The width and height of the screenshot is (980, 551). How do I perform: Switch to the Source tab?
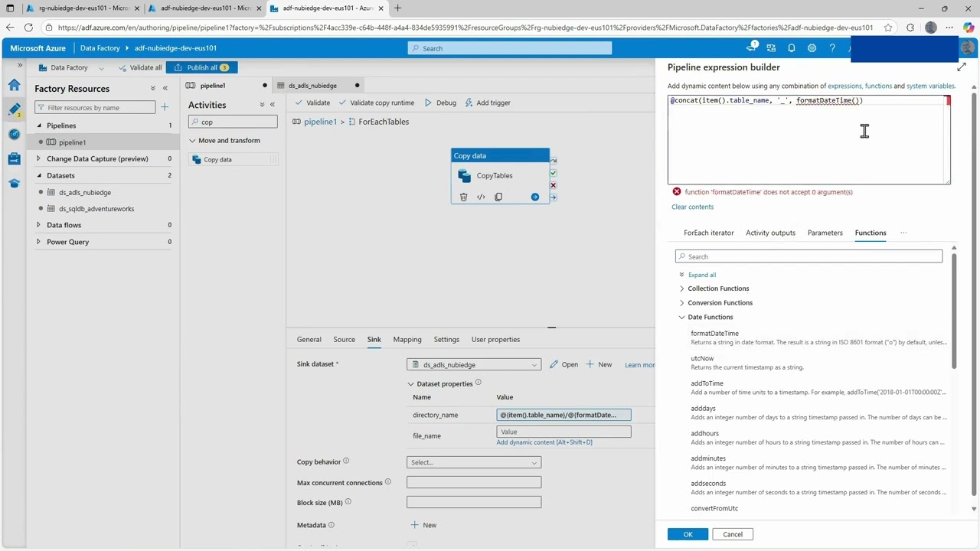click(x=344, y=339)
